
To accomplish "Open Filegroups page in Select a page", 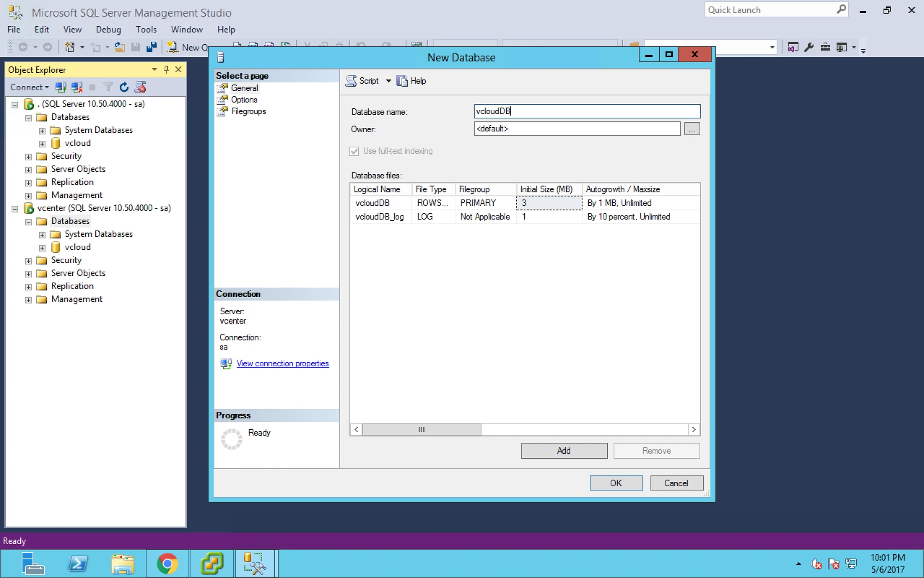I will coord(248,111).
